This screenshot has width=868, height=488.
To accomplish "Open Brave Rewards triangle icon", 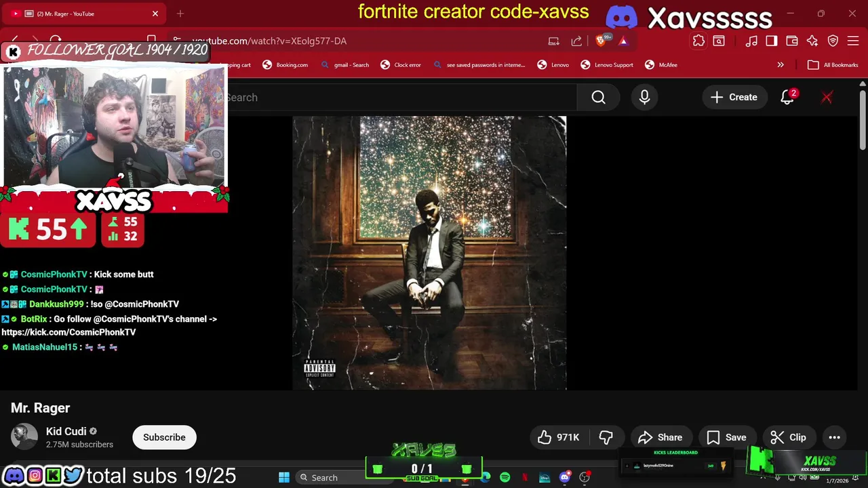I will coord(623,41).
